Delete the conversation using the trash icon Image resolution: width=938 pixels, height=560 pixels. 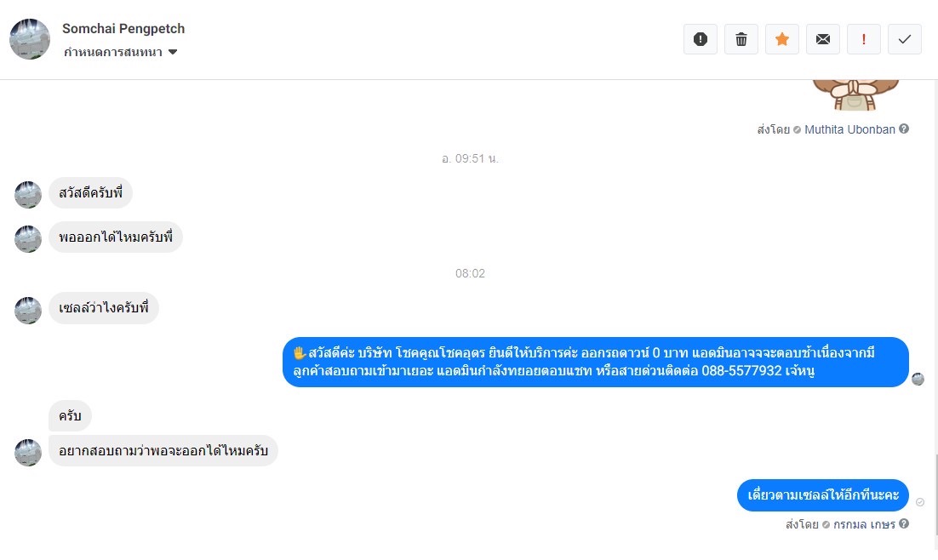[x=741, y=39]
